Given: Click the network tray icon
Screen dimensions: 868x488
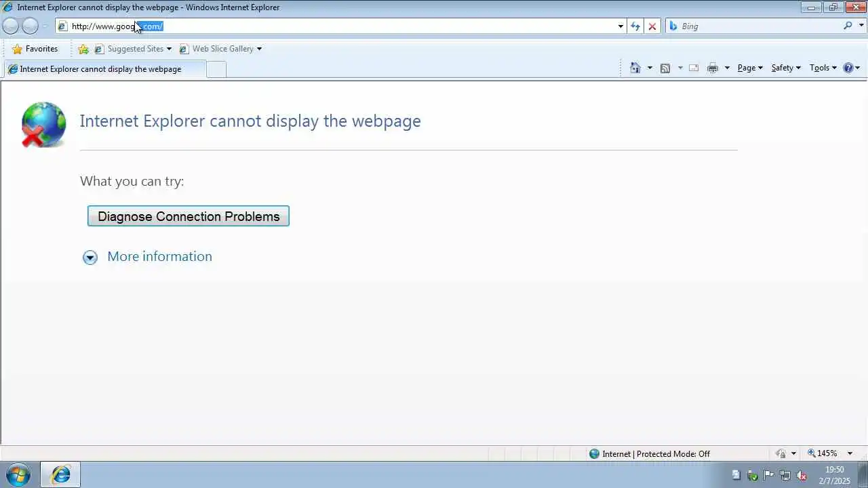Looking at the screenshot, I should click(785, 475).
